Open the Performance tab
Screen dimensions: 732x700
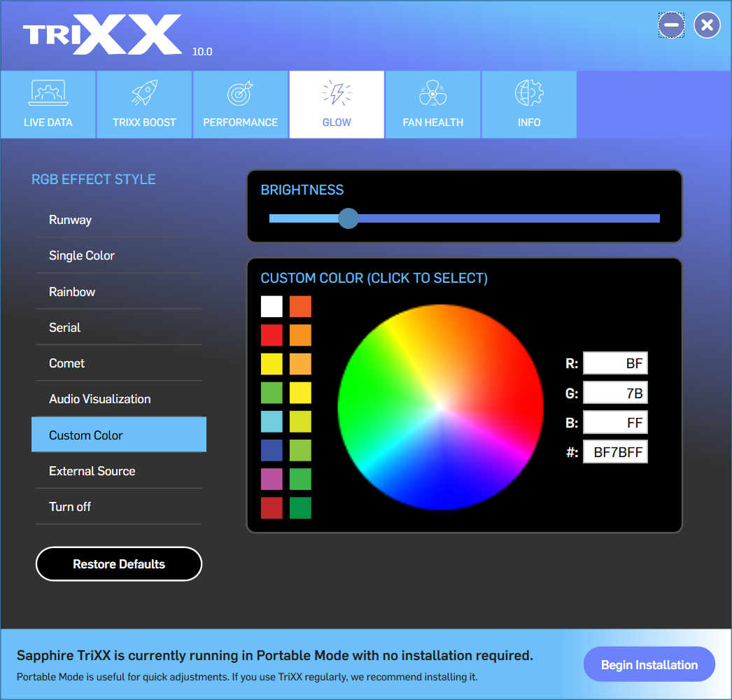[241, 104]
